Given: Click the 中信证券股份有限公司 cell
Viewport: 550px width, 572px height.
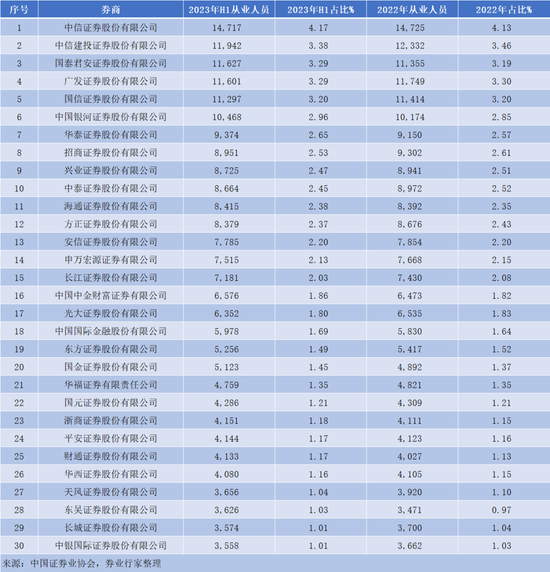Looking at the screenshot, I should 111,28.
